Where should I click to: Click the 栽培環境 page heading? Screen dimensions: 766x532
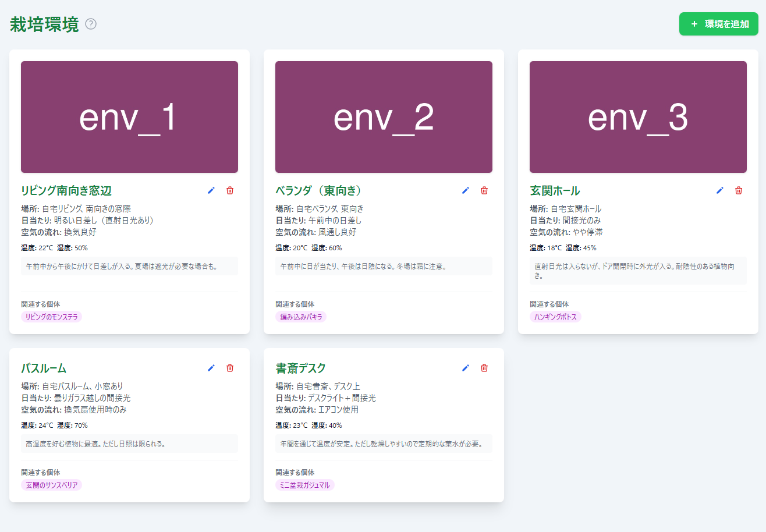(x=44, y=24)
